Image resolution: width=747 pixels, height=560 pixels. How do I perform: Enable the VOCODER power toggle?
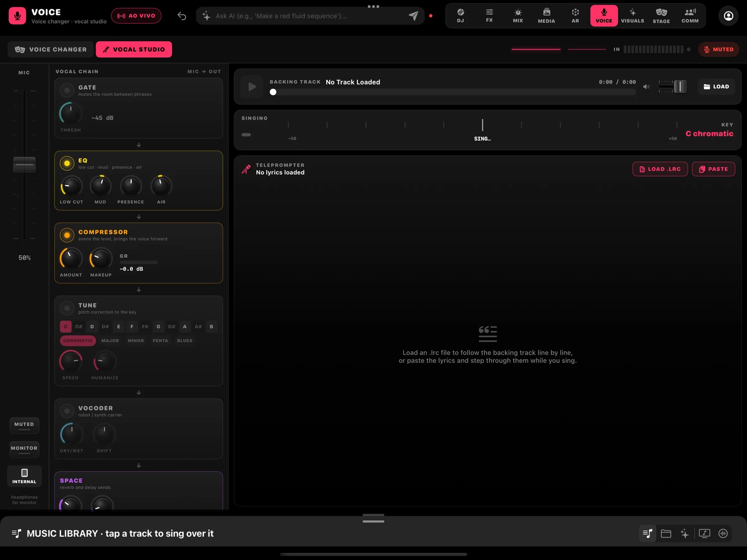pyautogui.click(x=67, y=411)
